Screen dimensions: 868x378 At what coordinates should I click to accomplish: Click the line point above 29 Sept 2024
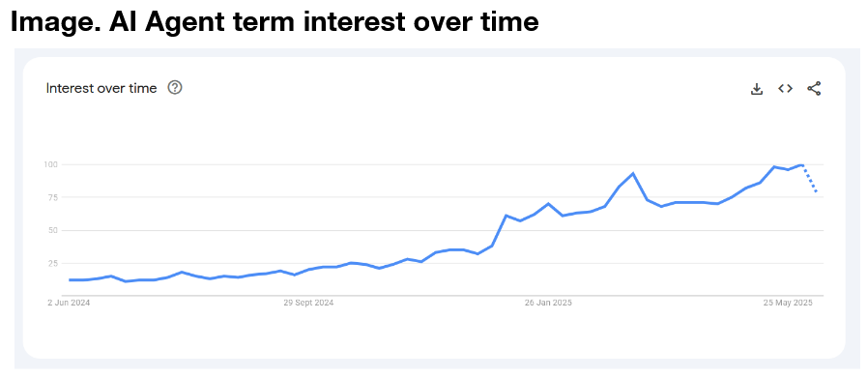tap(309, 270)
